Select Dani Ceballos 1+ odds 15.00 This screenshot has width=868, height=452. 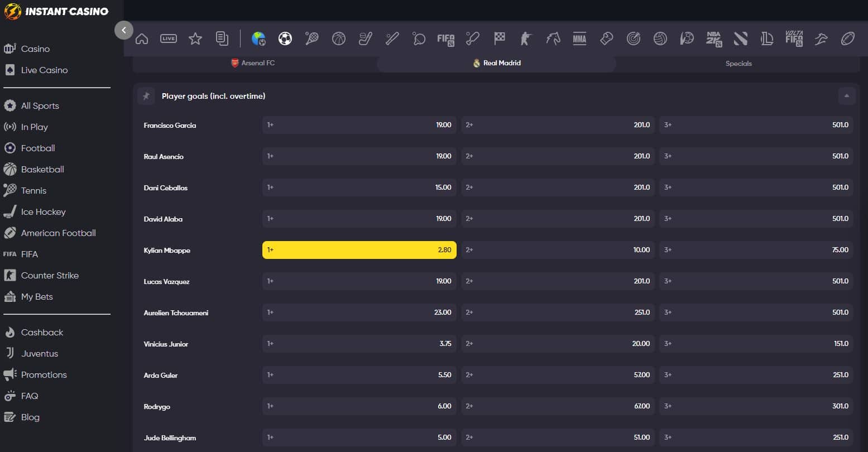[x=359, y=187]
